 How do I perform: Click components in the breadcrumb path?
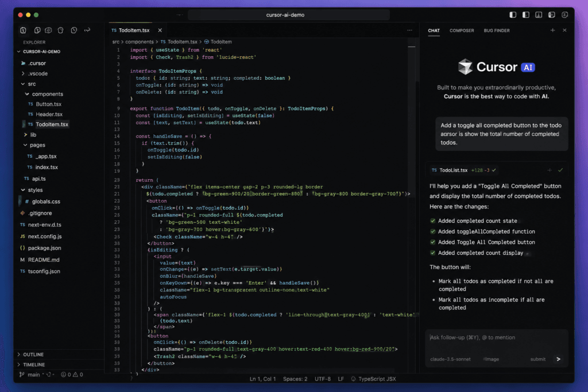click(x=139, y=42)
